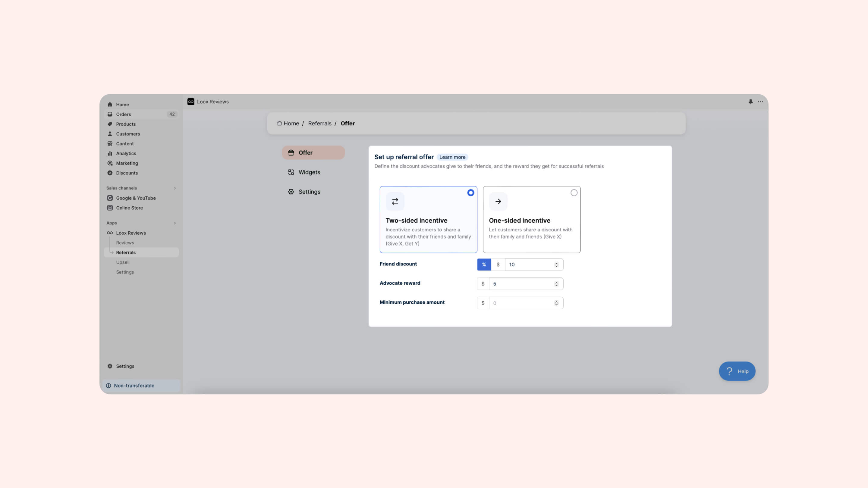Click the Learn more link
Screen dimensions: 868x488
pos(452,157)
